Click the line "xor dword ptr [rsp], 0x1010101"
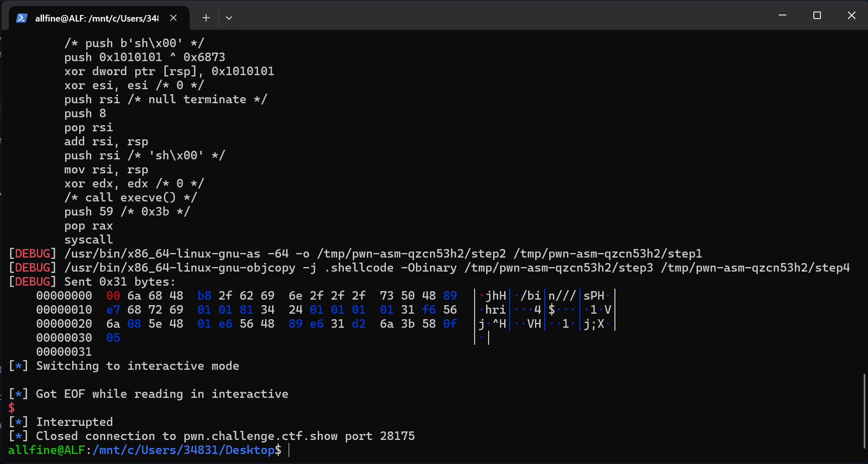Viewport: 868px width, 464px height. tap(169, 71)
